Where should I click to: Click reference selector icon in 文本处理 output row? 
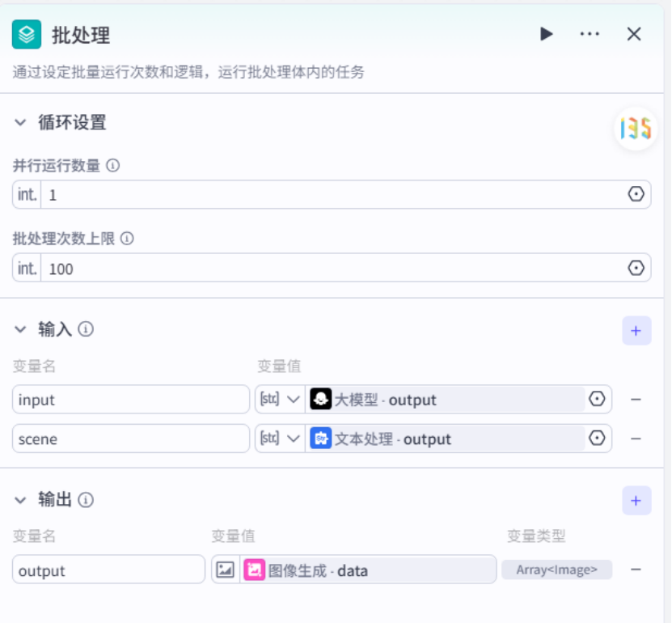(x=597, y=439)
